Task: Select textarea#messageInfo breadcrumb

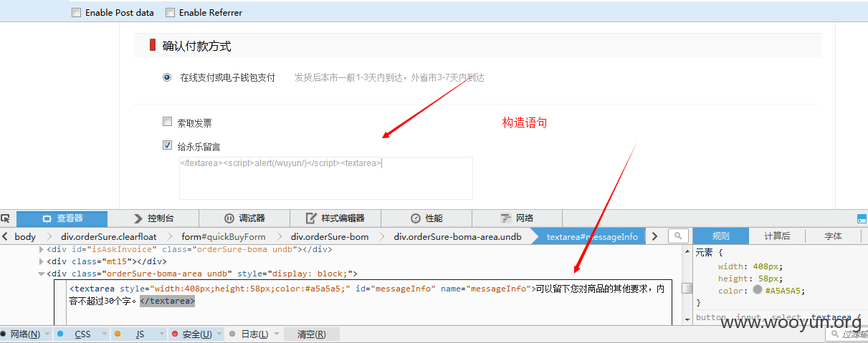Action: click(x=592, y=236)
